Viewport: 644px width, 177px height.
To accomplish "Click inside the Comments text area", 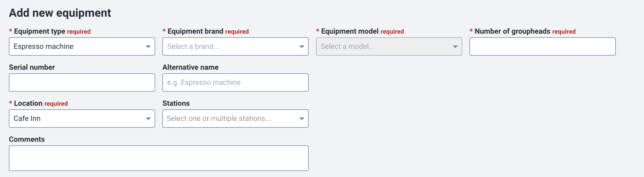I will pos(159,158).
